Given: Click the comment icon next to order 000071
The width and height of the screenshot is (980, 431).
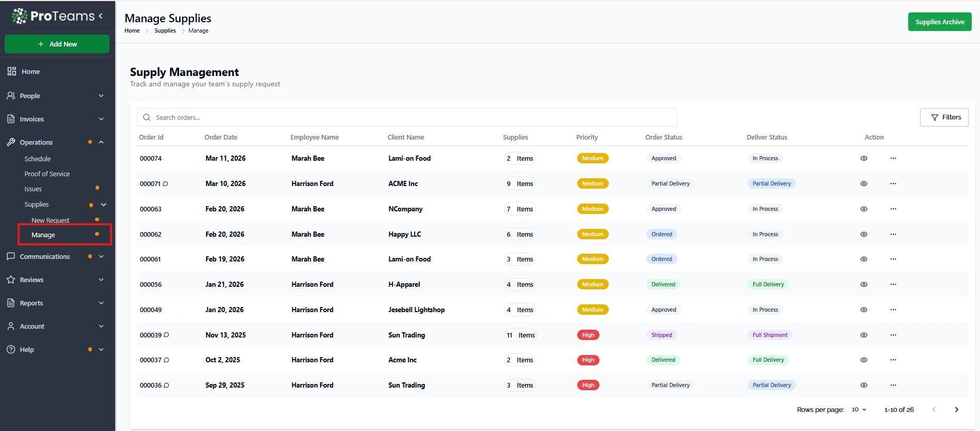Looking at the screenshot, I should [x=166, y=184].
